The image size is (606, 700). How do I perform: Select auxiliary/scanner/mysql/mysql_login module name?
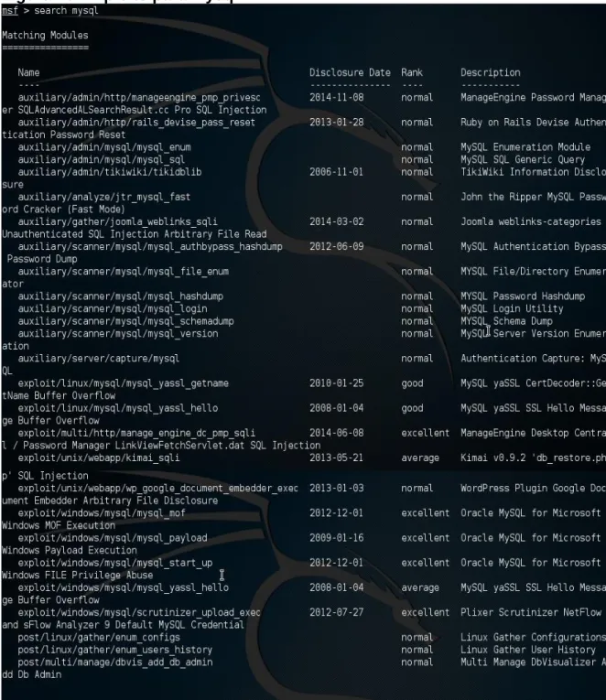[113, 309]
